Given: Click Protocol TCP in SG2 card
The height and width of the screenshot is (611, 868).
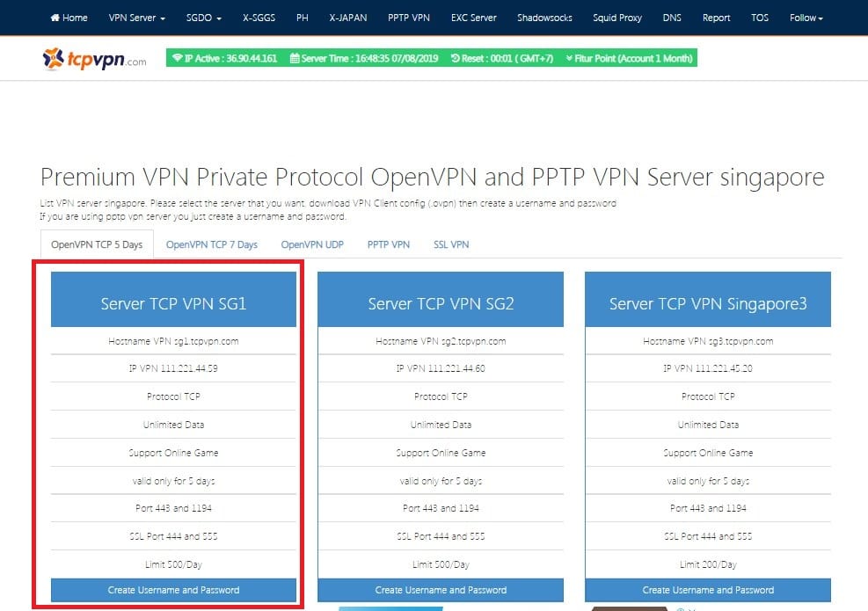Looking at the screenshot, I should 441,396.
